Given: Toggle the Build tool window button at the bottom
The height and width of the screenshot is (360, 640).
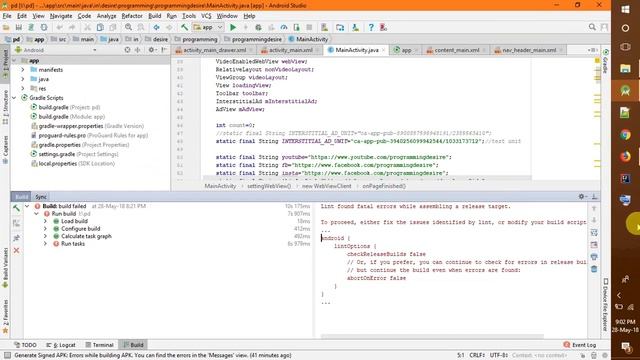Looking at the screenshot, I should pyautogui.click(x=133, y=345).
